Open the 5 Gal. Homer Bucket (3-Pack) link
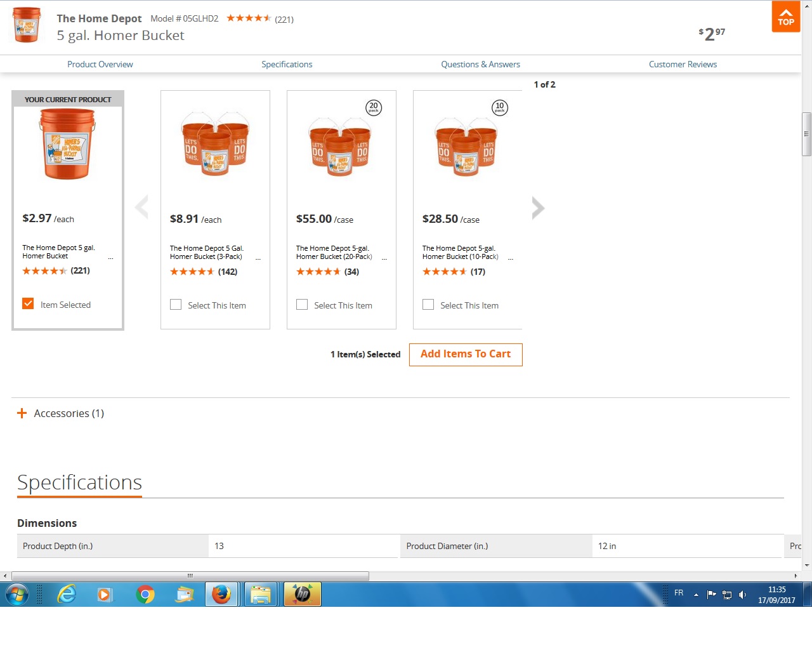This screenshot has height=650, width=812. (207, 253)
